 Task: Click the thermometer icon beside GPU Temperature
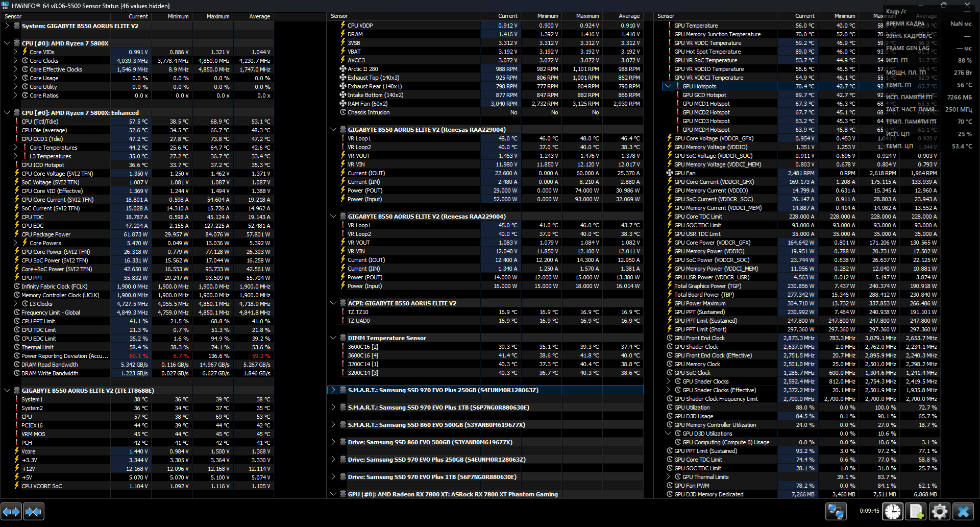tap(670, 26)
